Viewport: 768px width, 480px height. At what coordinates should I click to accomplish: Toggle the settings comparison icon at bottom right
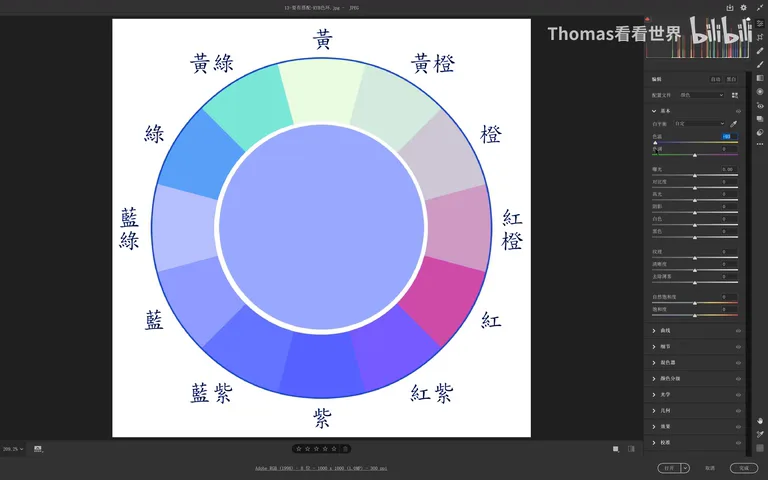click(x=631, y=449)
